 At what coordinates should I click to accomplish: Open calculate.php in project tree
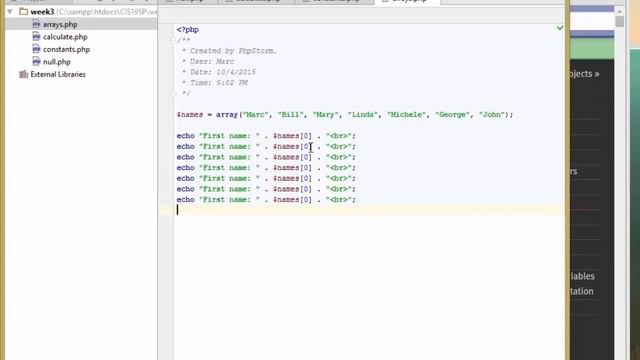65,37
